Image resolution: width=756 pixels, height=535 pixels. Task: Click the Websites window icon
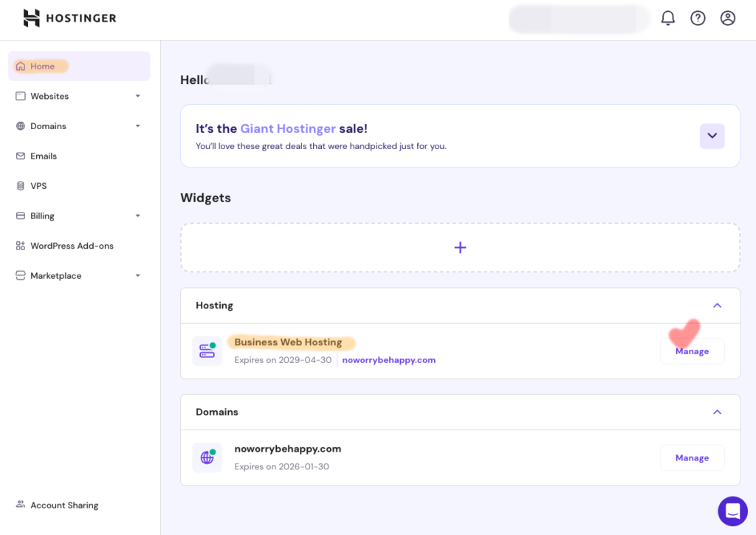click(20, 97)
